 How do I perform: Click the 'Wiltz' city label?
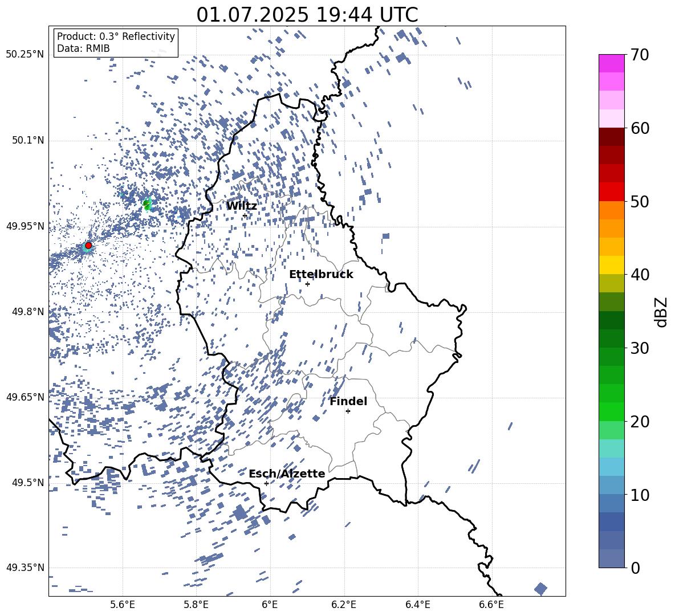tap(242, 206)
